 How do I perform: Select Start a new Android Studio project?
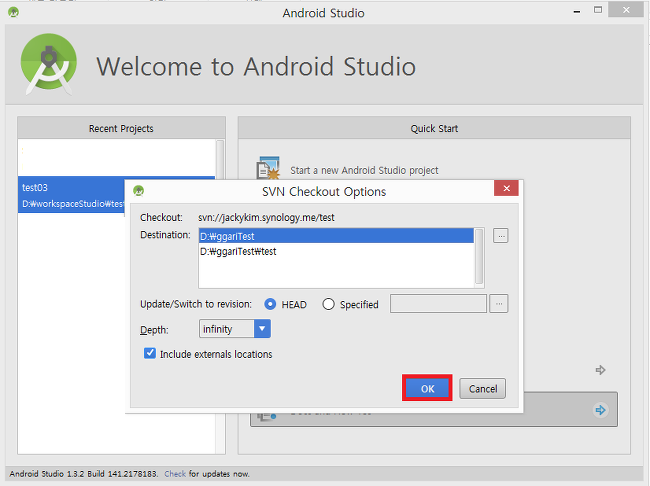(x=364, y=170)
